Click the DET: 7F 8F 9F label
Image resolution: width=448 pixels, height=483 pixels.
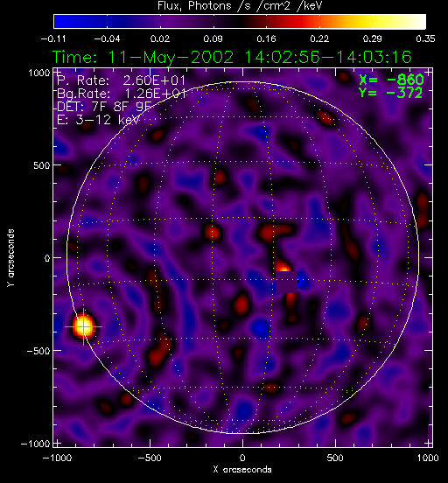pyautogui.click(x=104, y=107)
